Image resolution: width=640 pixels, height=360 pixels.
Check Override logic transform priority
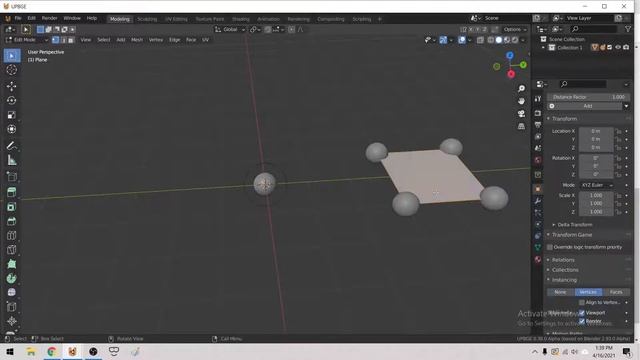(x=550, y=247)
